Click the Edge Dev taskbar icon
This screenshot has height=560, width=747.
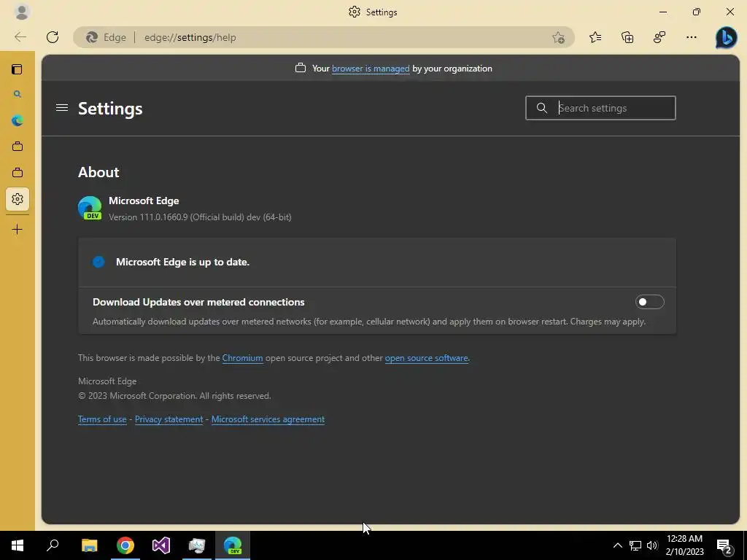[x=233, y=545]
